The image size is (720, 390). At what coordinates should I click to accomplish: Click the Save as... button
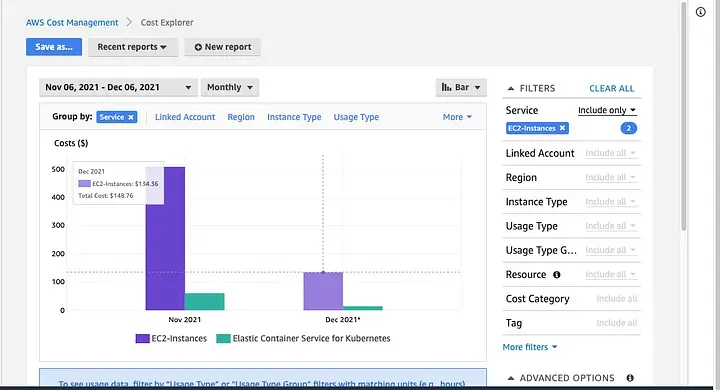[54, 47]
